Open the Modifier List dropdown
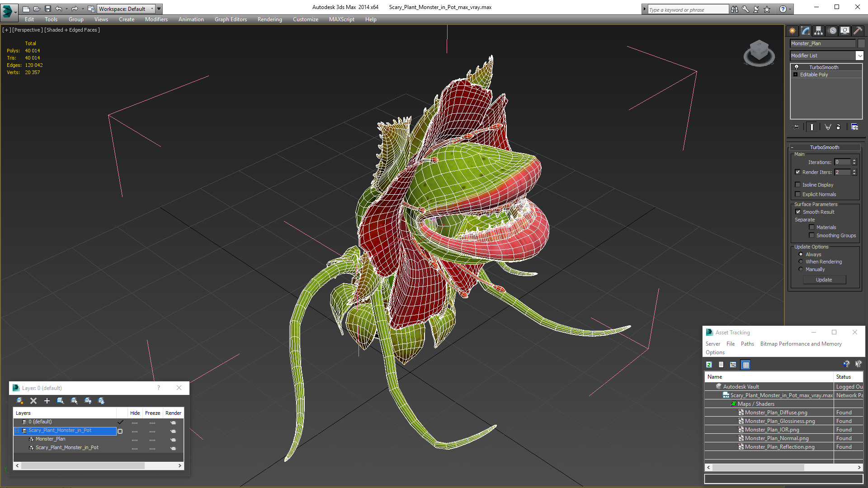868x488 pixels. [859, 56]
